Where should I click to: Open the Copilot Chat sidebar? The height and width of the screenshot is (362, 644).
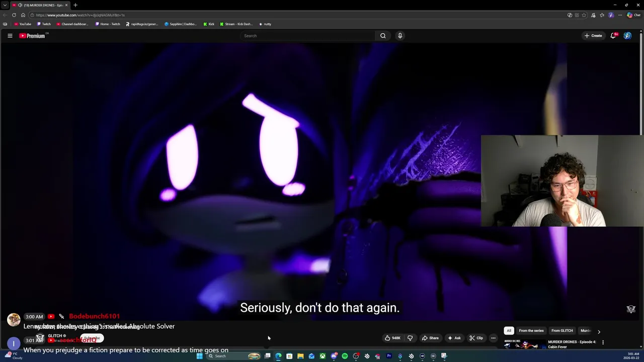point(633,15)
